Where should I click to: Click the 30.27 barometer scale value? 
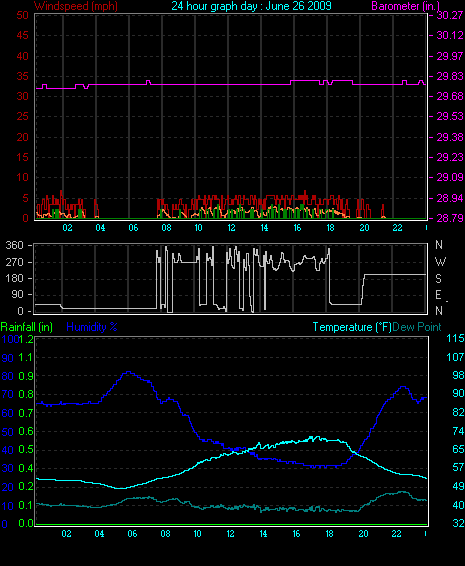click(449, 16)
